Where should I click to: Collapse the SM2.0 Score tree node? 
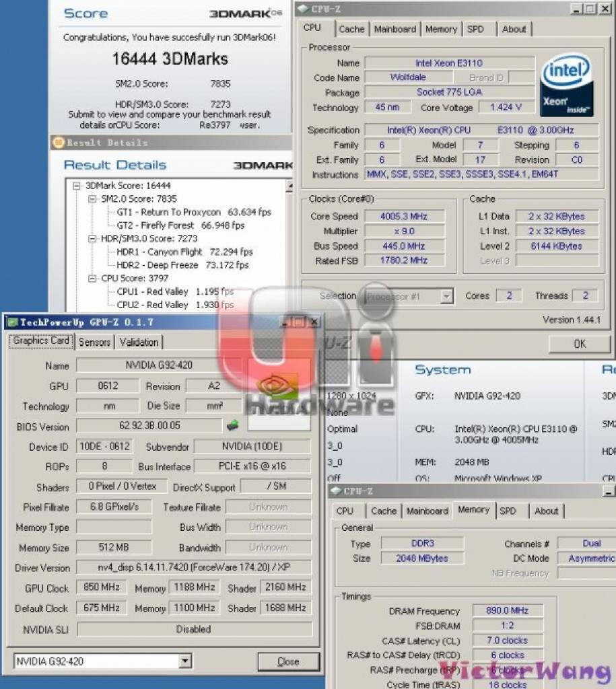pos(92,198)
